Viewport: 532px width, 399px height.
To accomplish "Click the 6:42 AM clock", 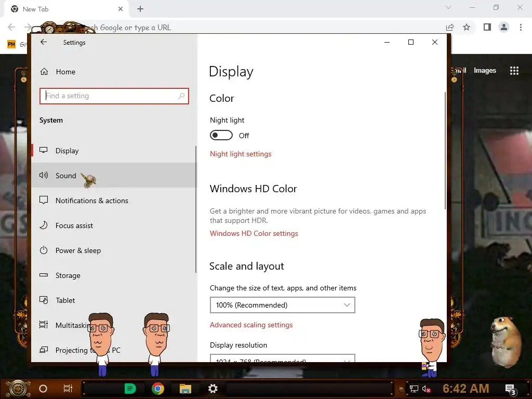I will [x=466, y=389].
